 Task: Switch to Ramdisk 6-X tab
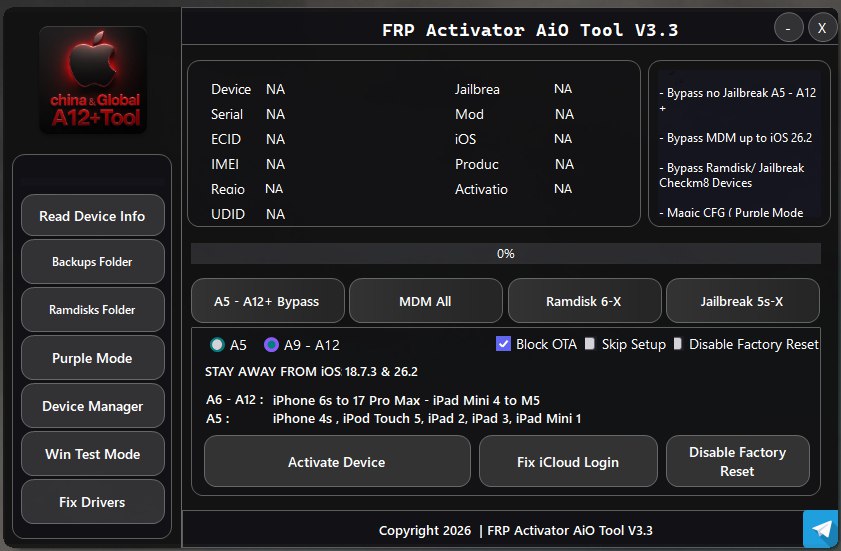point(584,301)
